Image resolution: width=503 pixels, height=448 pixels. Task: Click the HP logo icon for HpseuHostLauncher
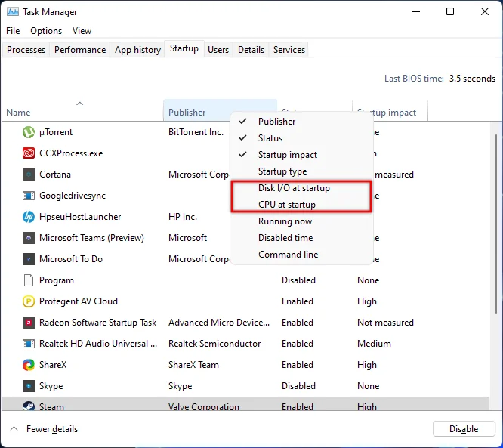click(29, 217)
